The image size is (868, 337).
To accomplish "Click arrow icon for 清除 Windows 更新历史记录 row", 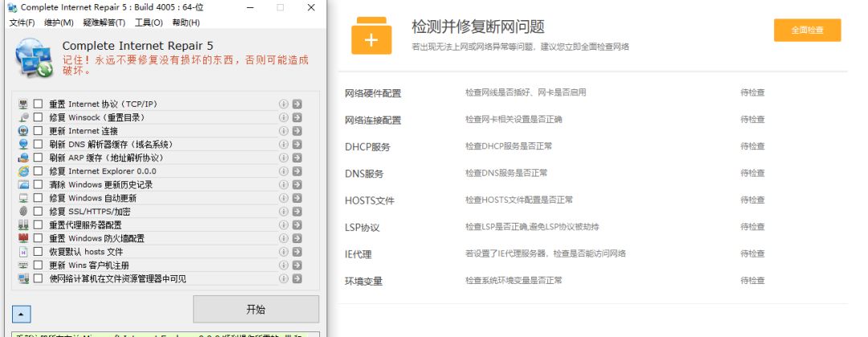I will [x=297, y=184].
